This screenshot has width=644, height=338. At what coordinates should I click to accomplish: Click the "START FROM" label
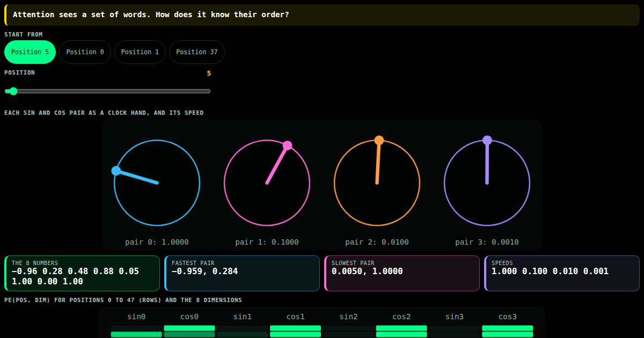coord(24,34)
